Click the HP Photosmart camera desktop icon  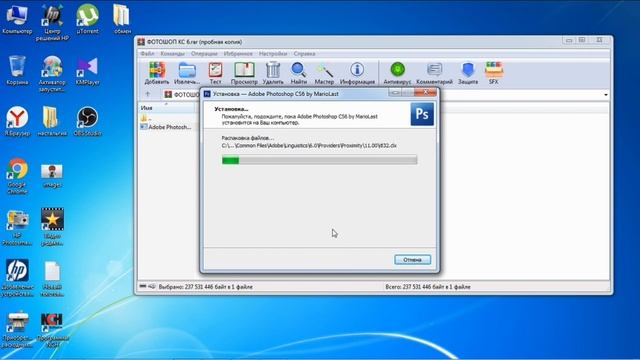(x=17, y=228)
